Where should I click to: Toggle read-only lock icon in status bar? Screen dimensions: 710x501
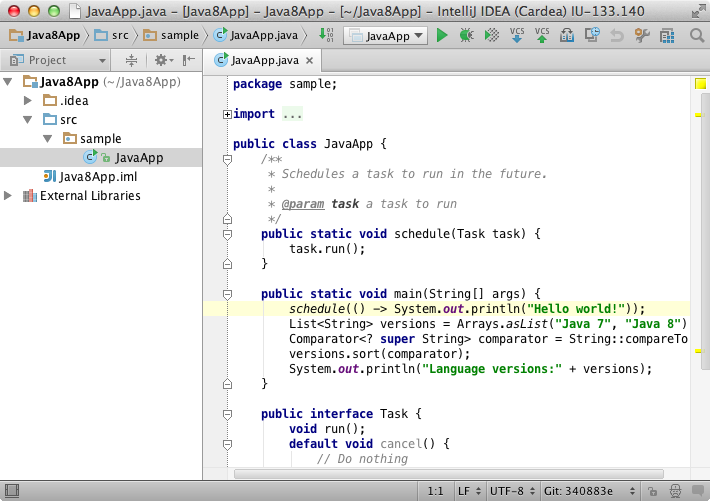pyautogui.click(x=651, y=491)
